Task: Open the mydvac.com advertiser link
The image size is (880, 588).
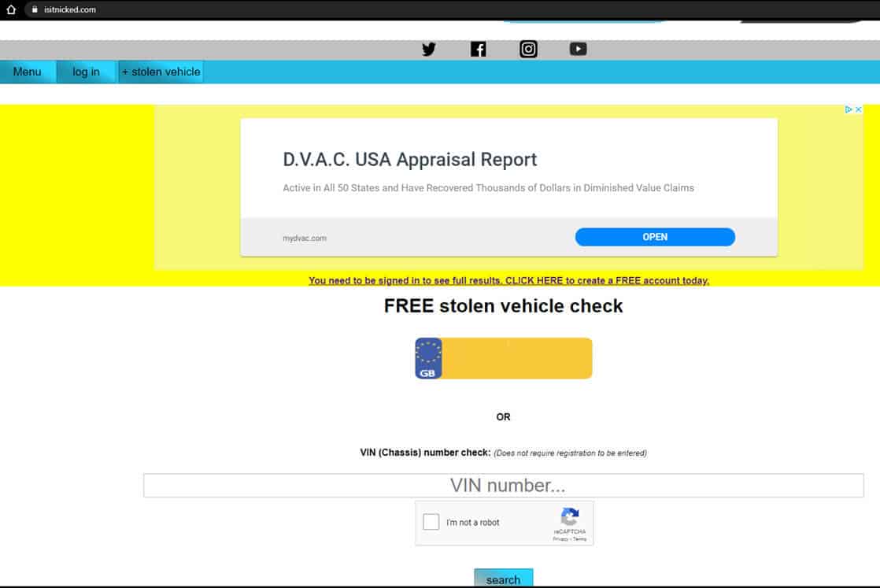Action: tap(305, 238)
